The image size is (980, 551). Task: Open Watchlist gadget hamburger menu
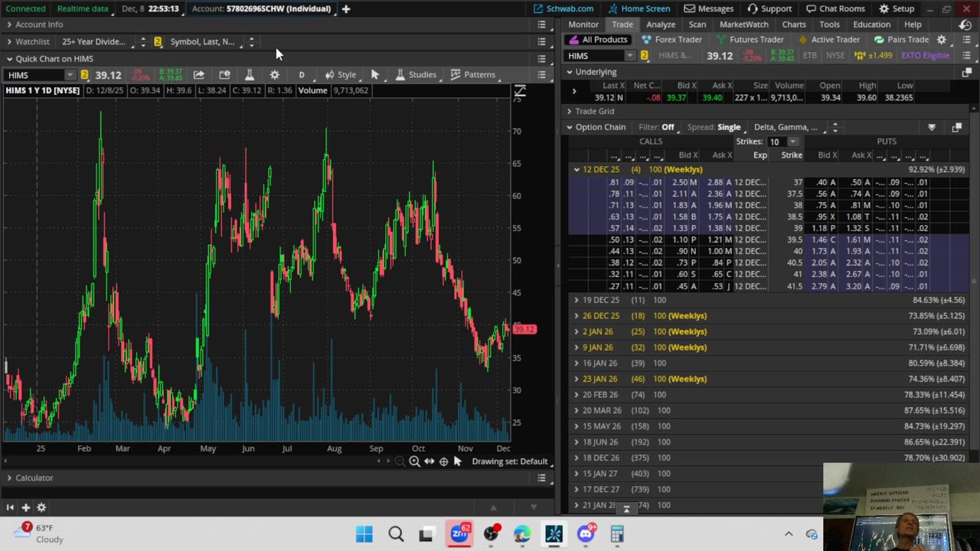point(541,41)
